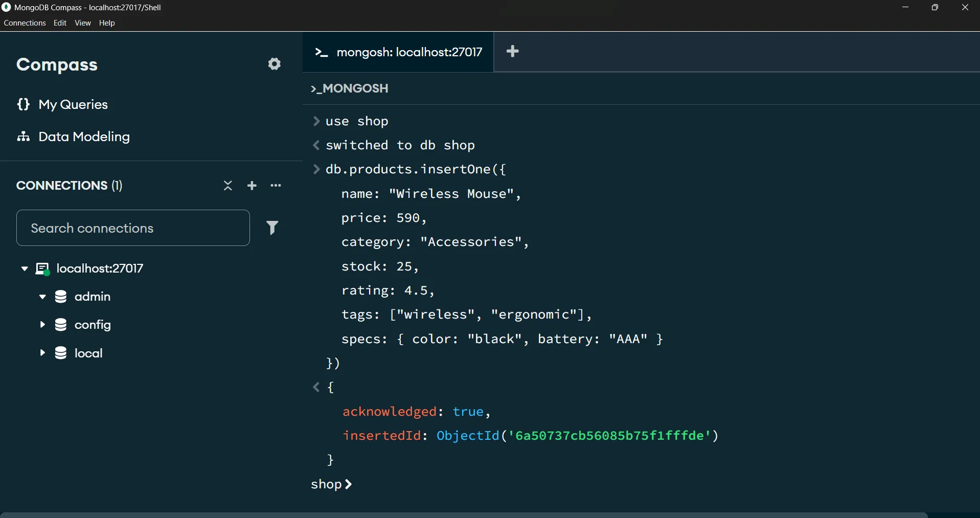Click the insertedId ObjectId value

click(578, 436)
